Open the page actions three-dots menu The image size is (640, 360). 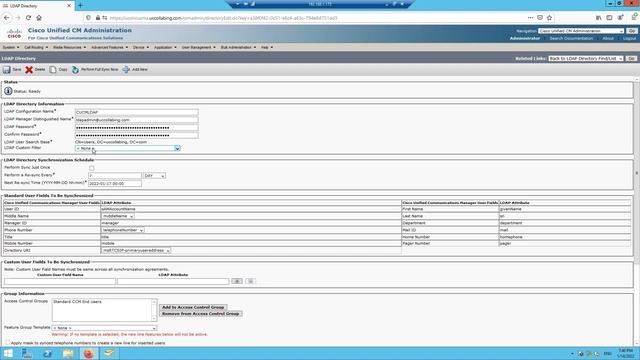[530, 18]
